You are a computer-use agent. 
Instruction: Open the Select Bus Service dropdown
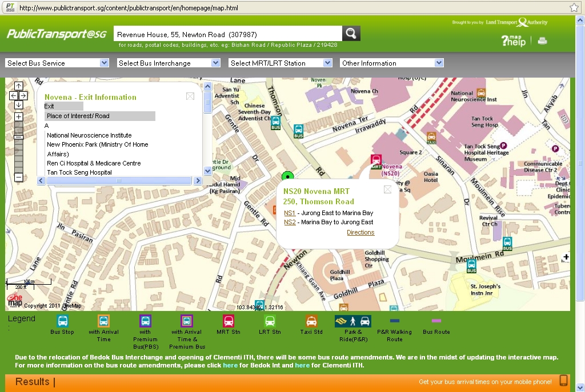[x=57, y=63]
